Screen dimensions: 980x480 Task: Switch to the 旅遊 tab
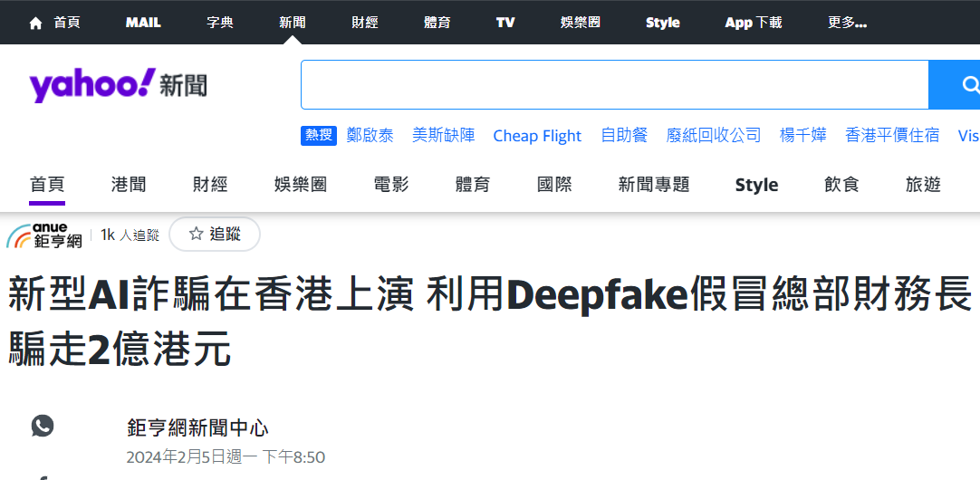(x=923, y=185)
